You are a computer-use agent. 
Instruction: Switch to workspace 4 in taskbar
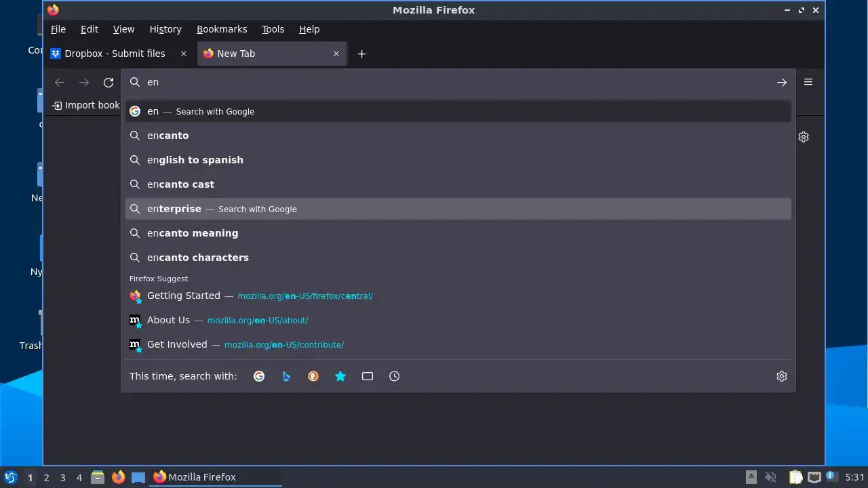79,477
